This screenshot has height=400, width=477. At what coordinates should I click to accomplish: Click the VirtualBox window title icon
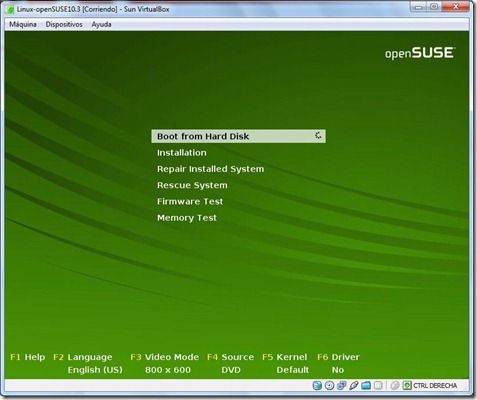pos(11,10)
